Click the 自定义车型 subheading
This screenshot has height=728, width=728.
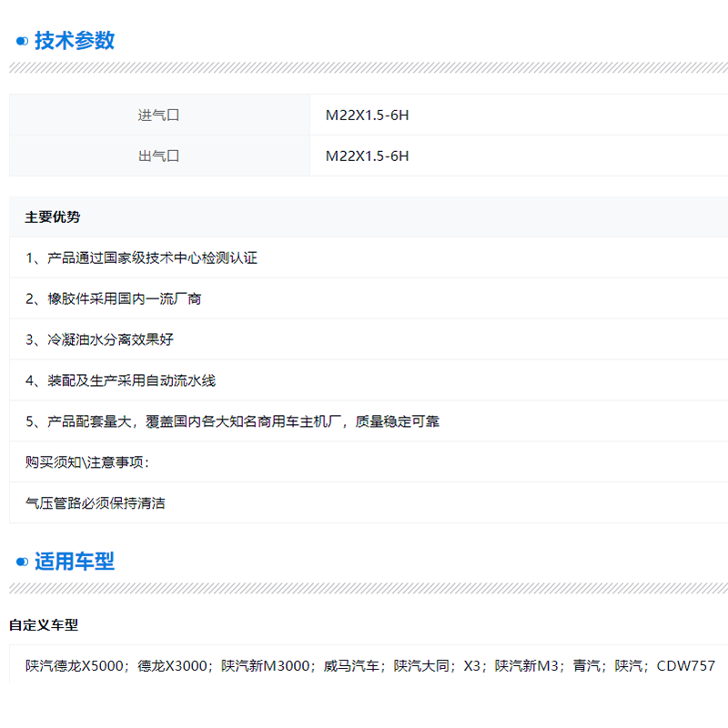click(x=44, y=625)
